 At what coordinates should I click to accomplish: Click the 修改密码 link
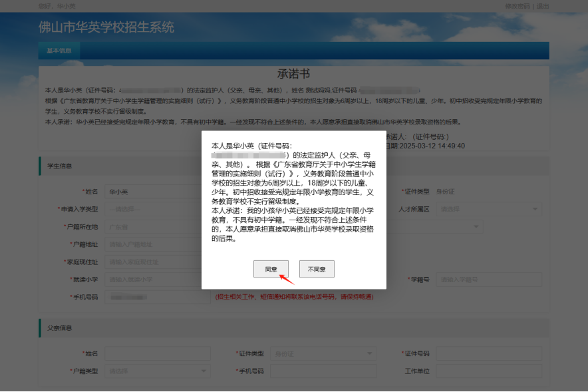pyautogui.click(x=517, y=6)
